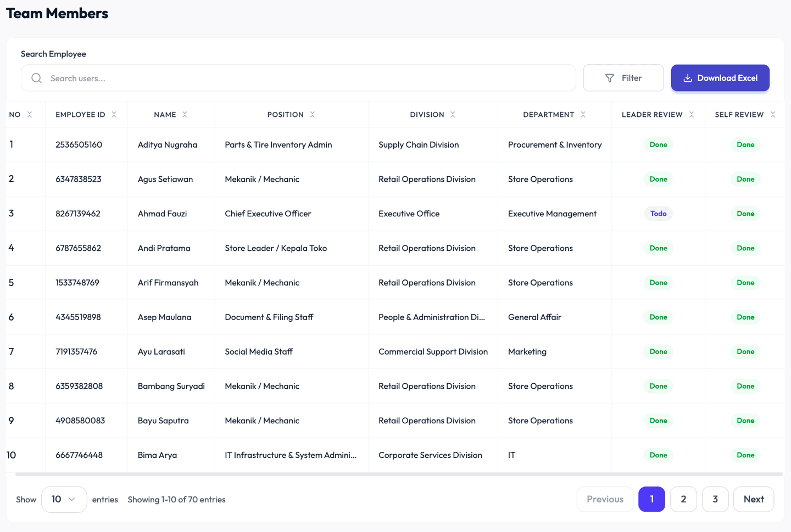Click the Filter button
Viewport: 791px width, 532px height.
(x=623, y=78)
